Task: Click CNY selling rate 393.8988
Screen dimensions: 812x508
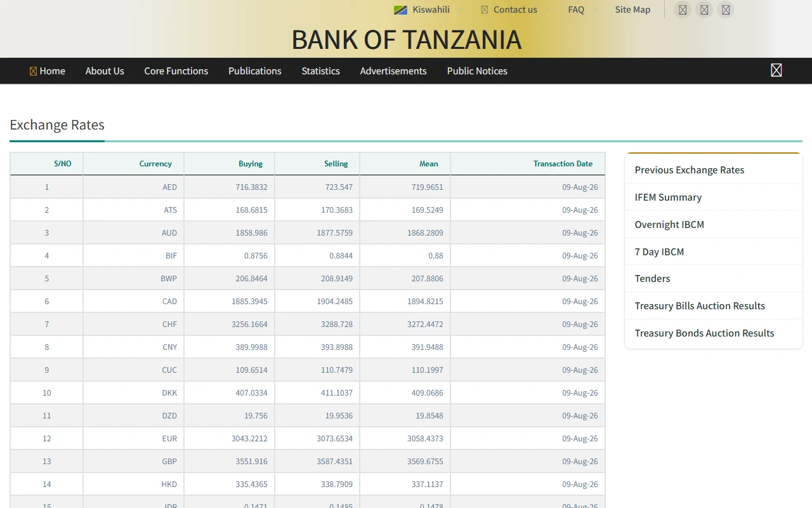Action: coord(337,347)
